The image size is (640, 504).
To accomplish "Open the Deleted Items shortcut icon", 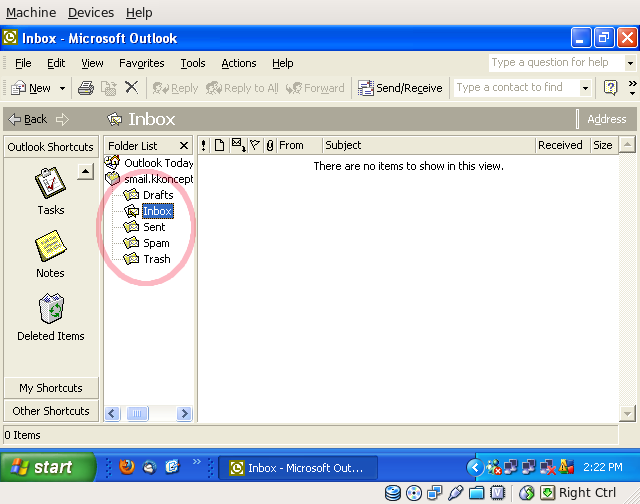I will click(x=51, y=309).
